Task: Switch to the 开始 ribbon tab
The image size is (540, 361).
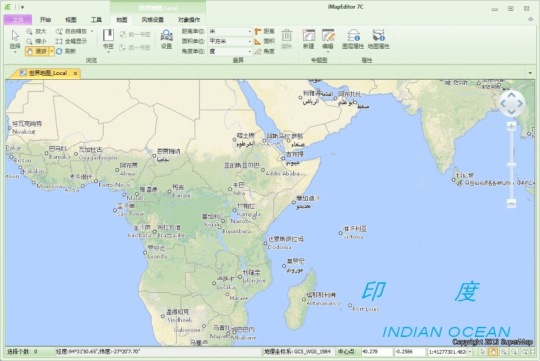Action: (x=45, y=20)
